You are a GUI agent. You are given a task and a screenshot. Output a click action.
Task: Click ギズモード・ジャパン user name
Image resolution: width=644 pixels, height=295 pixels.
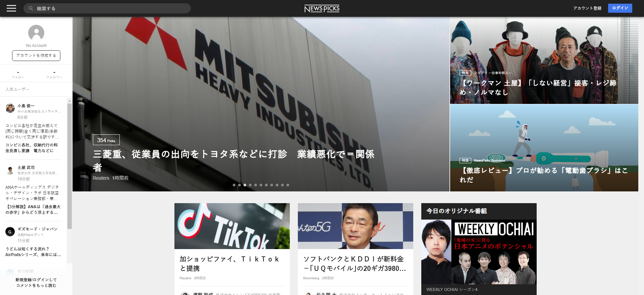38,229
